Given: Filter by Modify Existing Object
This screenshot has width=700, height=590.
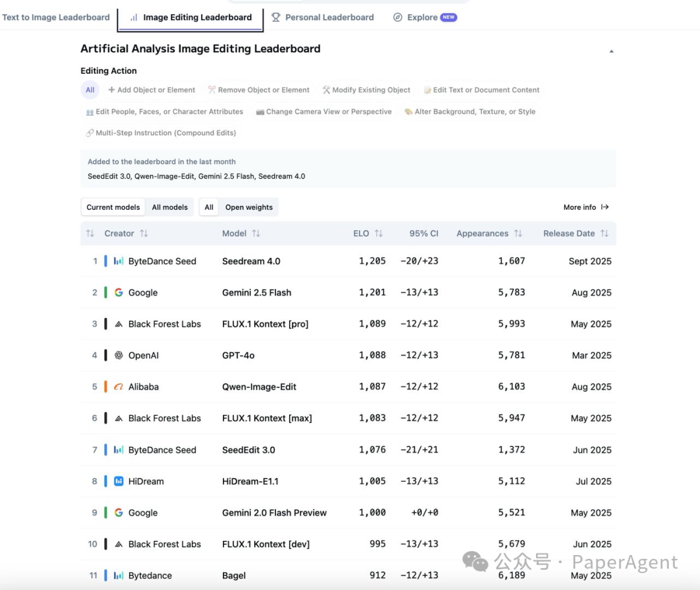Looking at the screenshot, I should [x=366, y=89].
